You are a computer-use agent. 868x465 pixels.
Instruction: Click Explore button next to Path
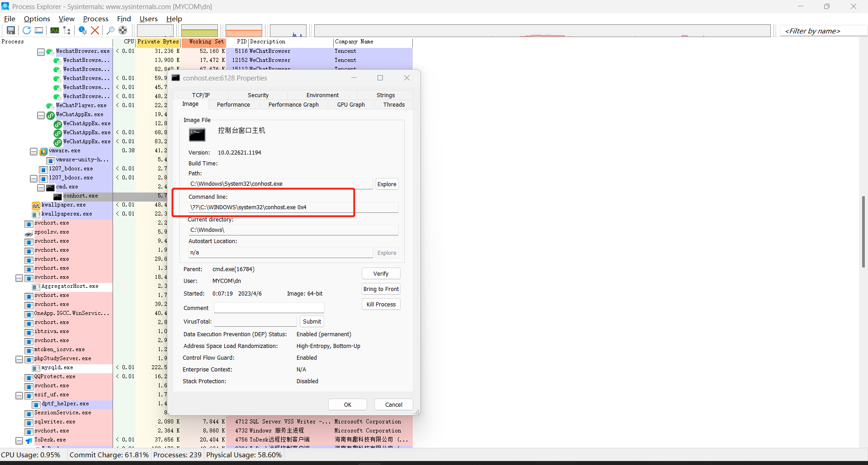387,184
